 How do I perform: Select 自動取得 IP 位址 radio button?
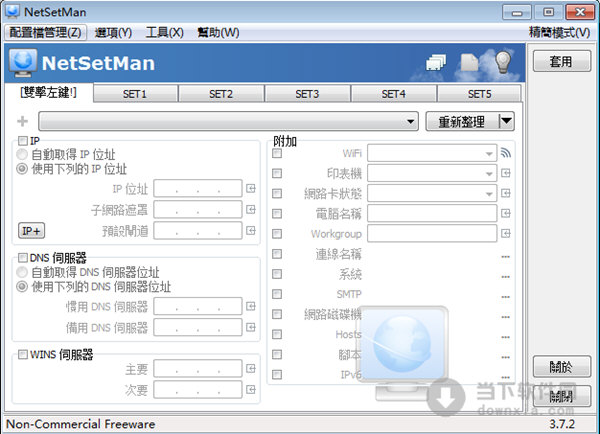[22, 155]
